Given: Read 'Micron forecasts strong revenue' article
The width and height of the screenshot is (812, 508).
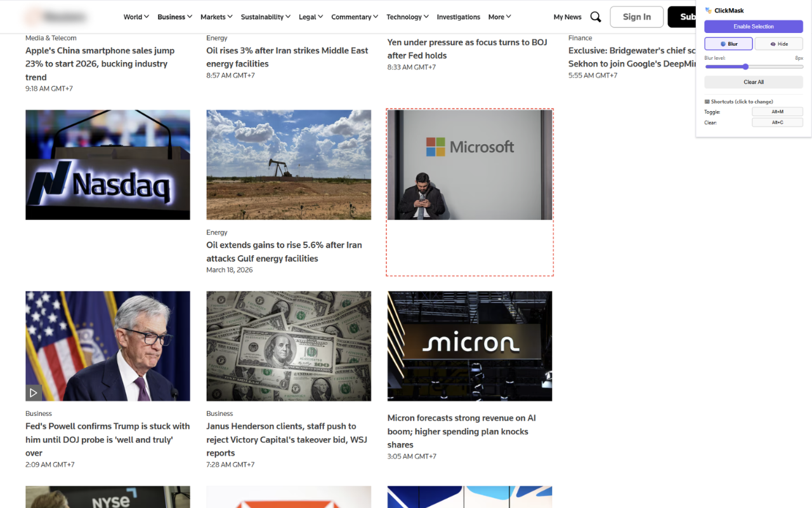Looking at the screenshot, I should click(462, 431).
